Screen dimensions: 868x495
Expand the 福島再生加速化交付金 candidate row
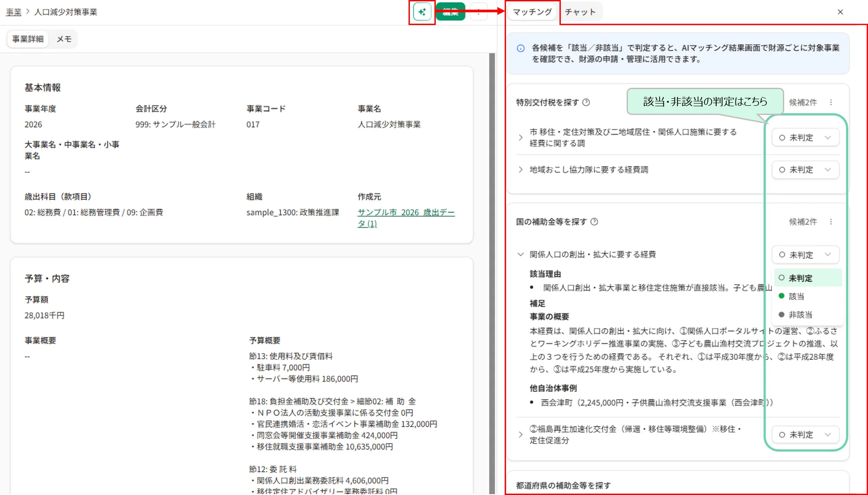click(520, 434)
